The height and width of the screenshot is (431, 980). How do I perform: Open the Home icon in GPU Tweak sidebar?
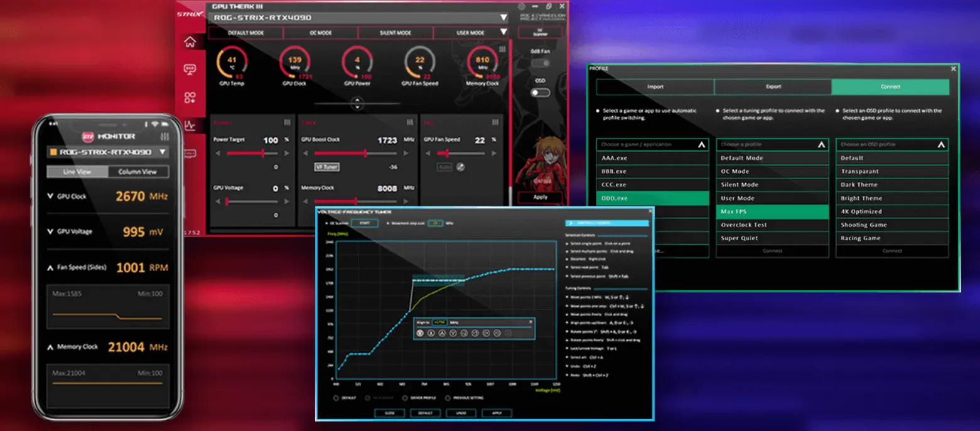190,43
